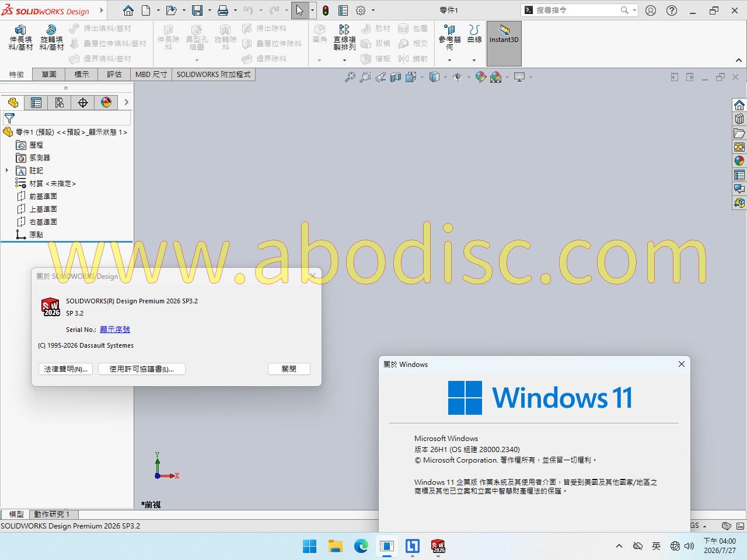The width and height of the screenshot is (747, 560).
Task: Click Zoom to Area icon in view toolbar
Action: [365, 77]
